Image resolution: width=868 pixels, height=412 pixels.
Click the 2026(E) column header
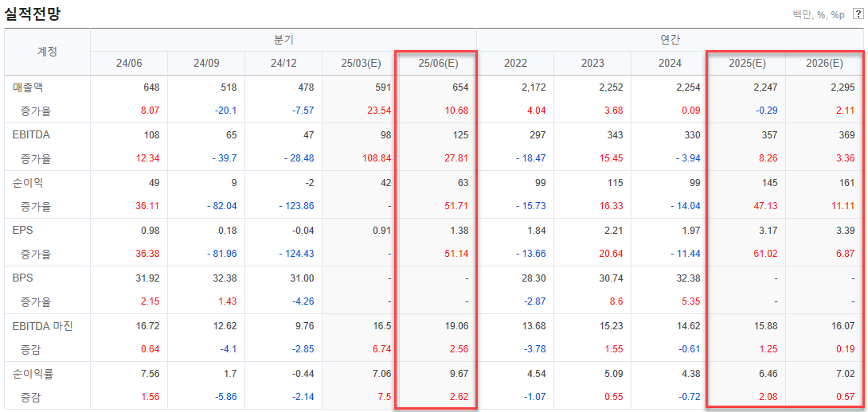tap(825, 63)
